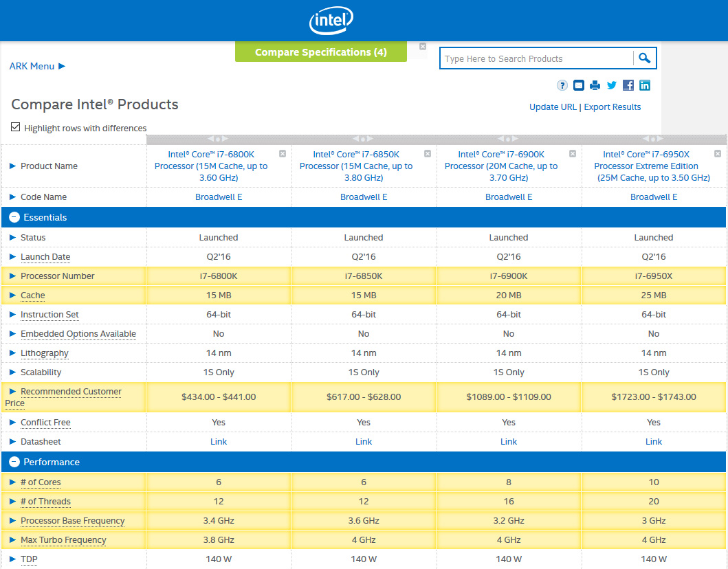Click the email share envelope icon

click(579, 85)
